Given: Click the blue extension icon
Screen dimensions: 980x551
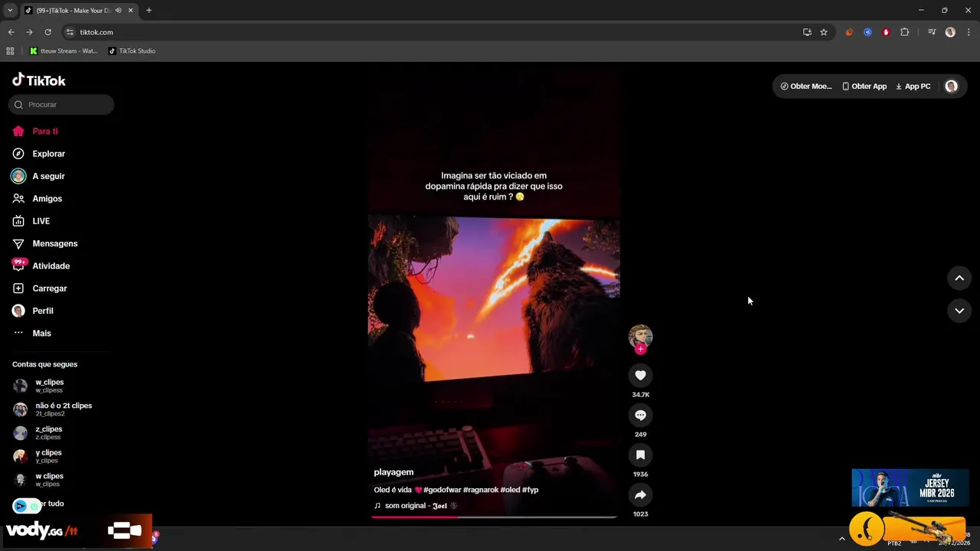Looking at the screenshot, I should coord(867,32).
